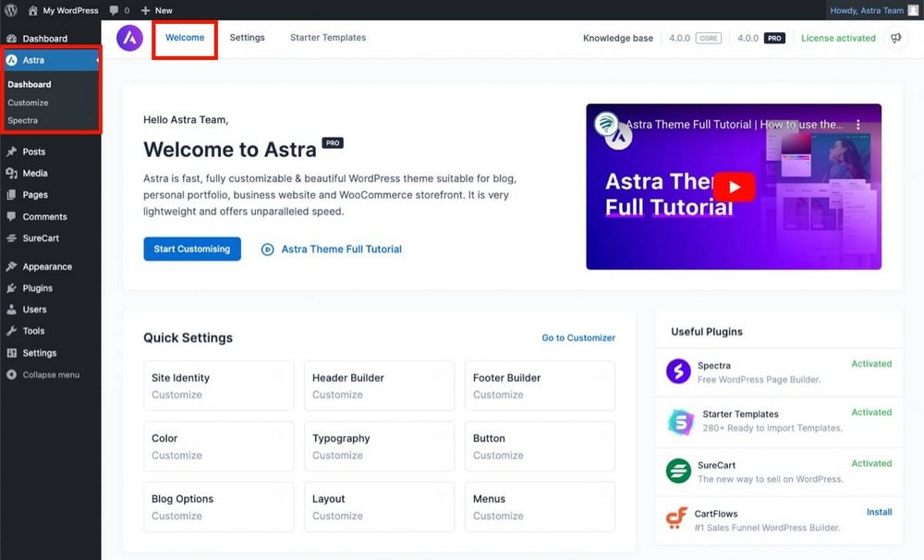Click the Starter Templates plugin icon
The width and height of the screenshot is (924, 560).
pyautogui.click(x=680, y=421)
